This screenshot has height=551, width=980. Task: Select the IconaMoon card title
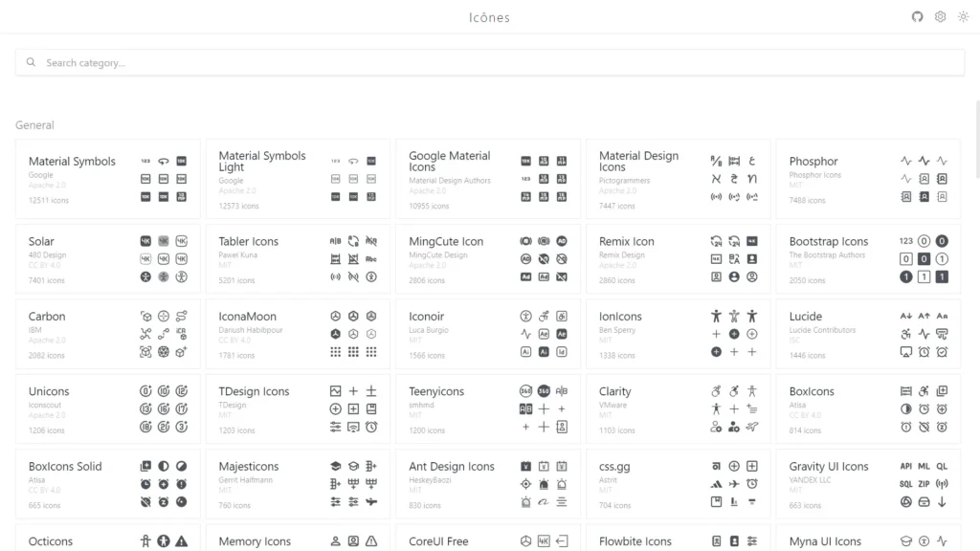248,316
